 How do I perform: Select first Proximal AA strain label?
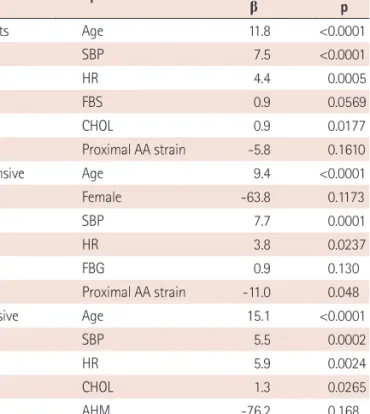click(134, 150)
